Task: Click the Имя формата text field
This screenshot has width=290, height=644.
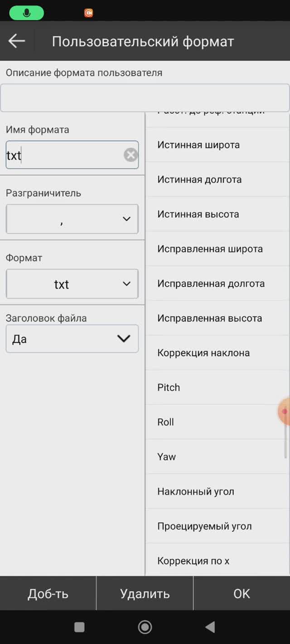Action: (63, 155)
